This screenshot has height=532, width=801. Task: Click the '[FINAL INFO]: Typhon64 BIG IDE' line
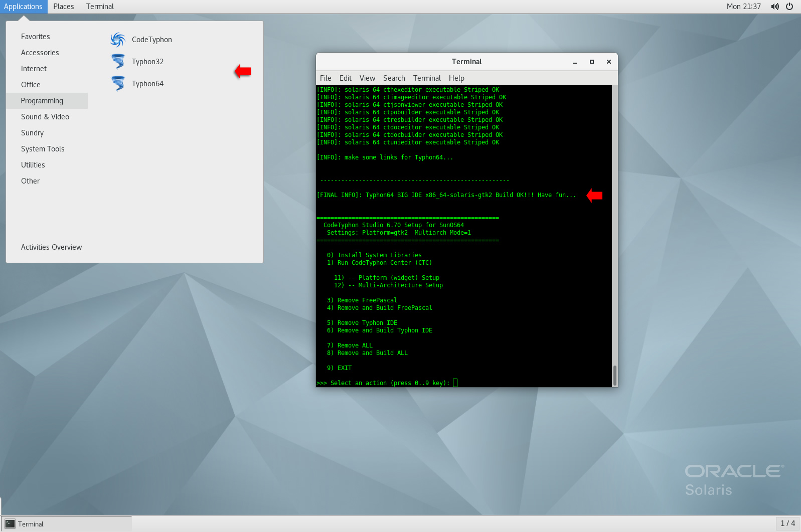[446, 195]
